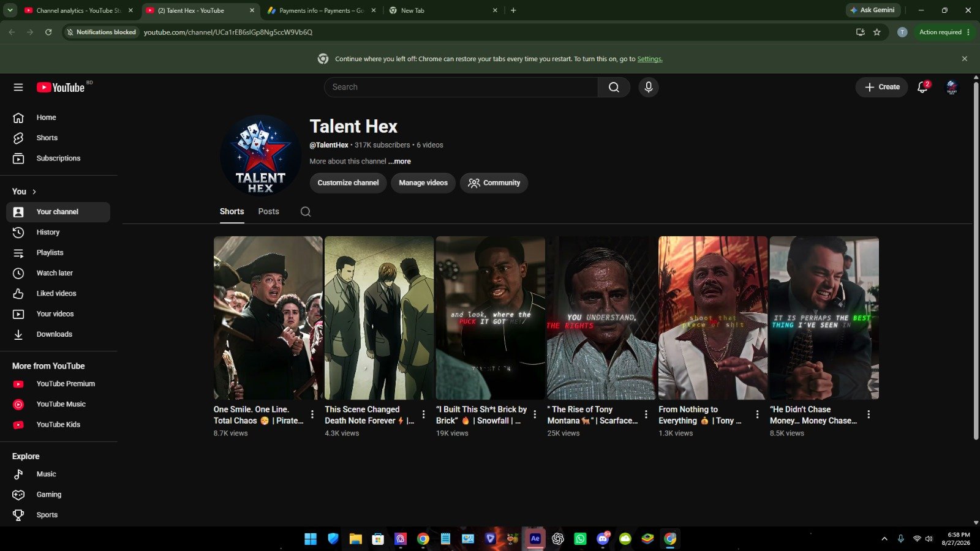980x551 pixels.
Task: Open Shorts in the sidebar
Action: pos(58,138)
